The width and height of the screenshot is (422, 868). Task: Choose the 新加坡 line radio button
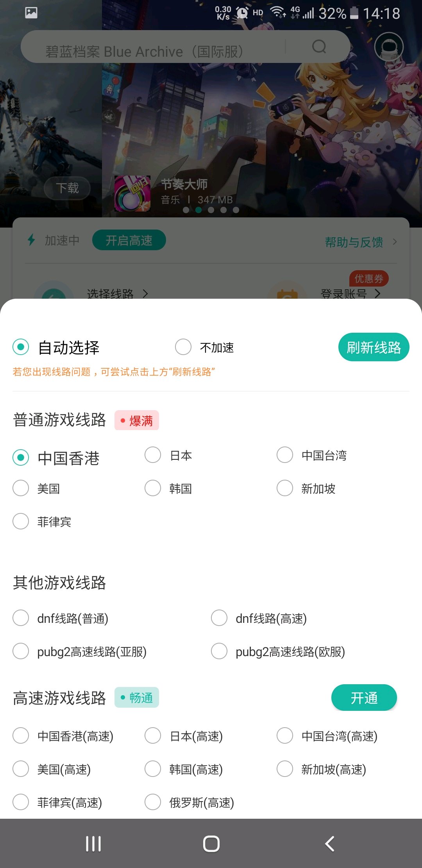click(x=285, y=488)
